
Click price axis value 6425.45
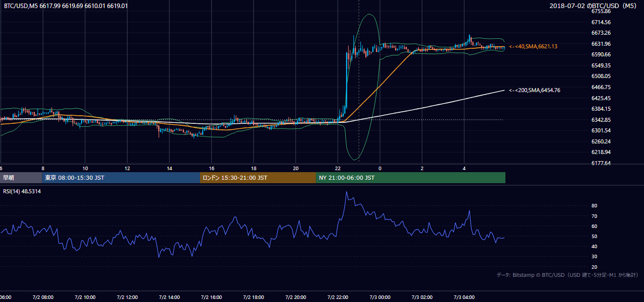click(601, 98)
